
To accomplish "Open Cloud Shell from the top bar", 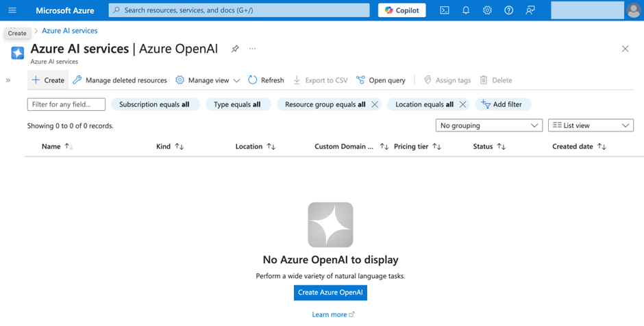I will (x=445, y=10).
